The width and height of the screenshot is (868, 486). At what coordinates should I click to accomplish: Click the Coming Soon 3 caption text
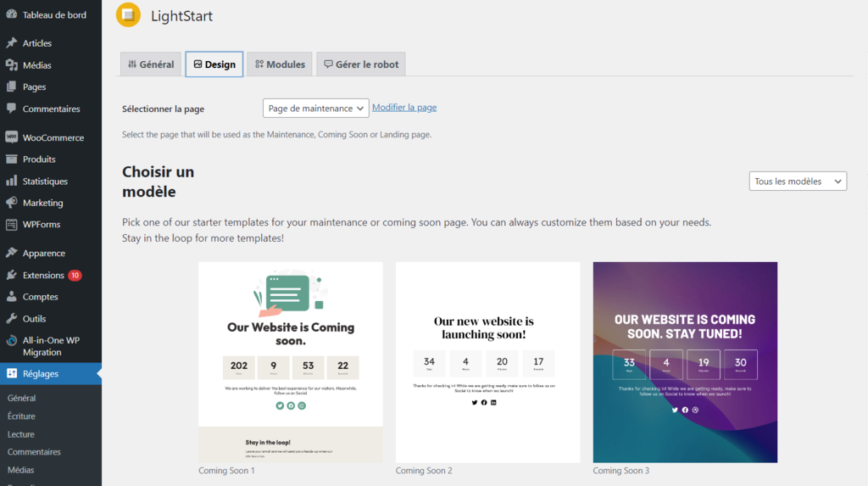click(x=621, y=471)
